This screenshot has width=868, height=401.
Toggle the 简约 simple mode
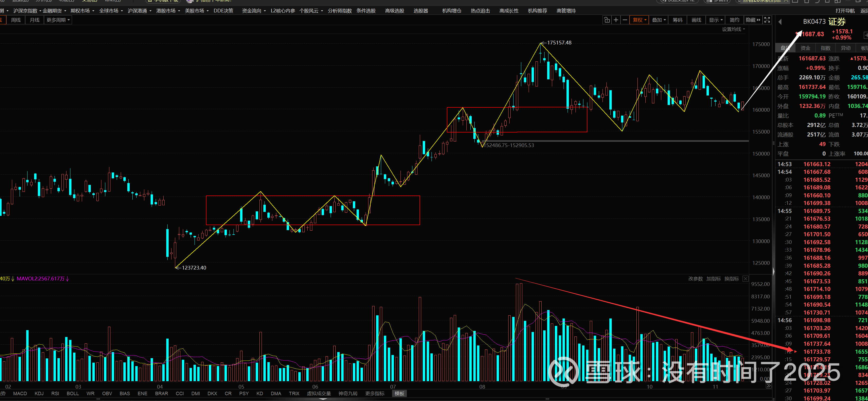point(734,20)
